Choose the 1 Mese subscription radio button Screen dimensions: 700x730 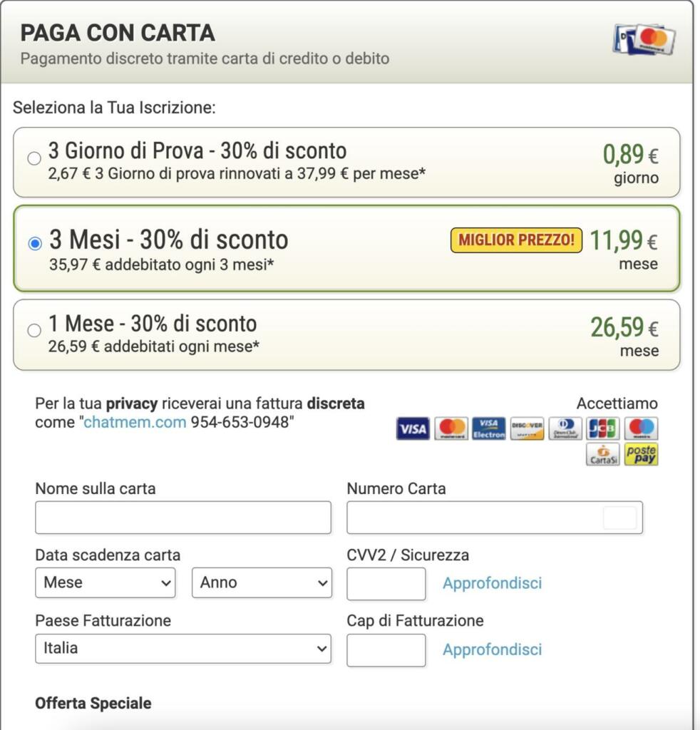(34, 330)
